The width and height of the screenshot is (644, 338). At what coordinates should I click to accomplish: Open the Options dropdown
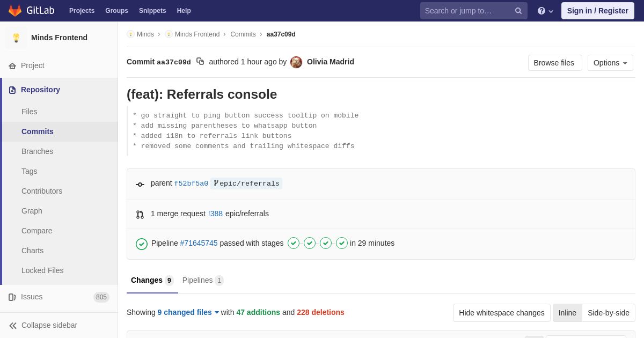tap(610, 63)
